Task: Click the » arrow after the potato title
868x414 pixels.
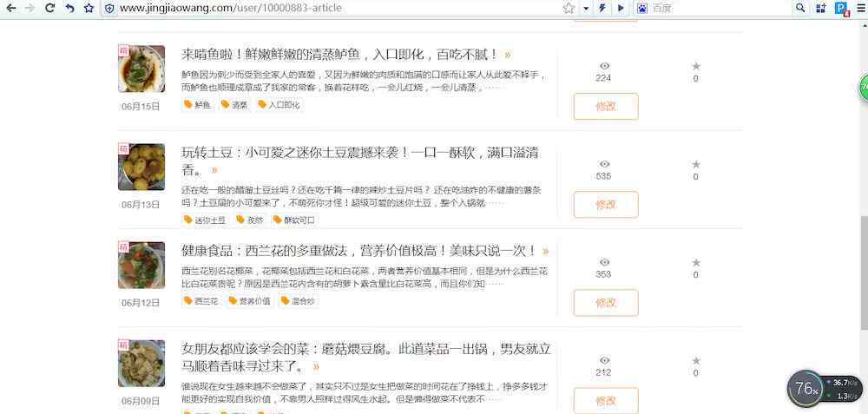Action: [214, 170]
